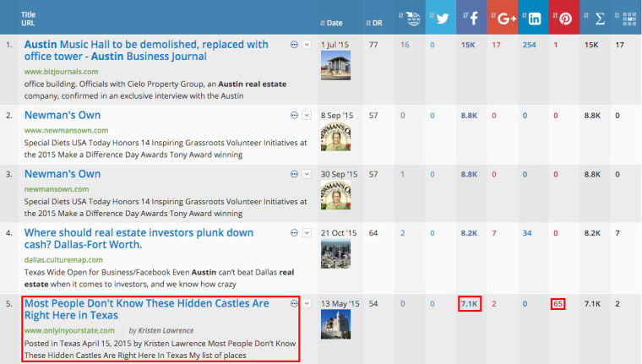Click referring domains count 16 for Austin article

(x=405, y=45)
